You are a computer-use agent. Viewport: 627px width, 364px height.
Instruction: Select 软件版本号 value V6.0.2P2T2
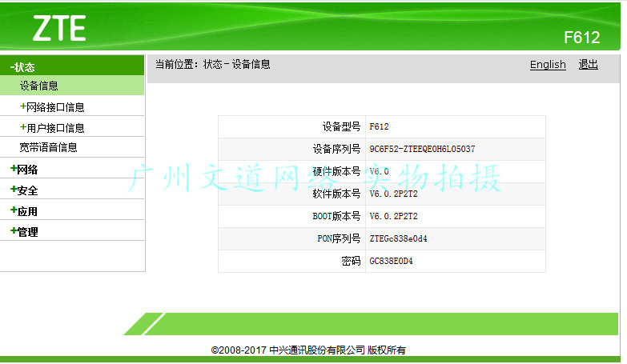pyautogui.click(x=393, y=194)
